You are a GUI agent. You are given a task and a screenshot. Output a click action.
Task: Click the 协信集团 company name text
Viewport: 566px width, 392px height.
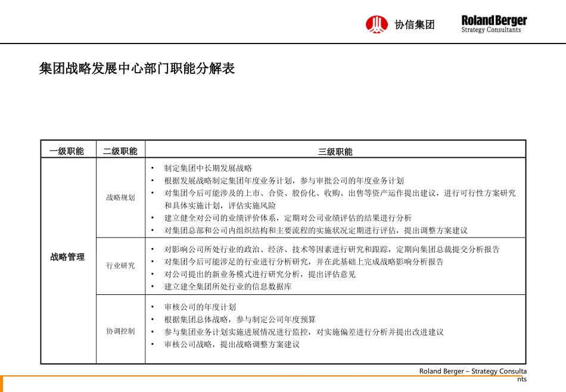(x=415, y=25)
